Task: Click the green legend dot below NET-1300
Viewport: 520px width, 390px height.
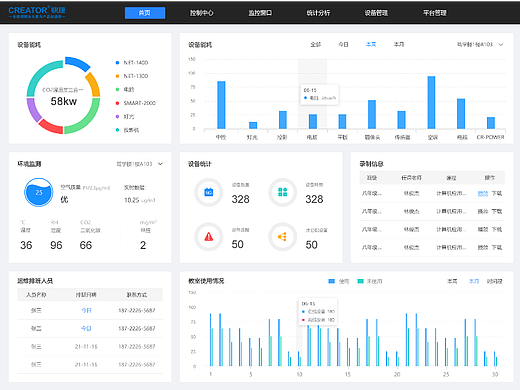Action: pos(117,89)
